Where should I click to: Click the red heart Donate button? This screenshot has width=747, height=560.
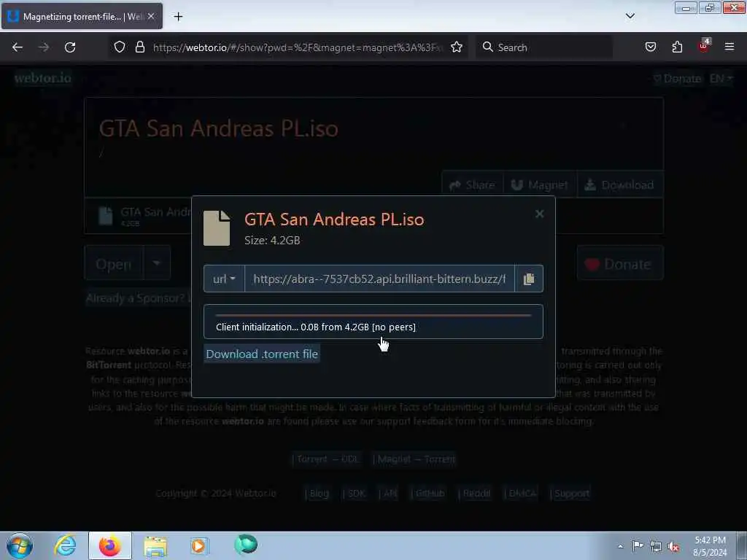(x=620, y=263)
